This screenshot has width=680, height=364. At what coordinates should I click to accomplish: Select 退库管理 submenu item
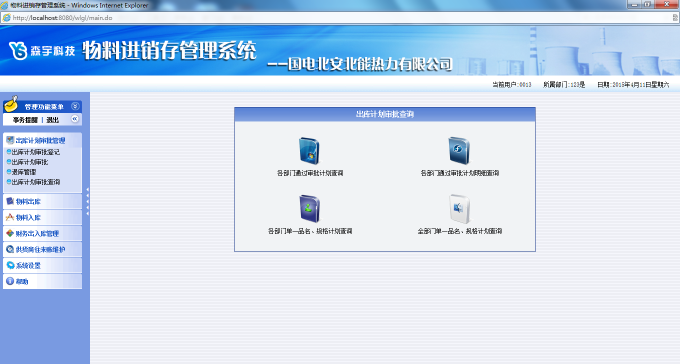[24, 172]
